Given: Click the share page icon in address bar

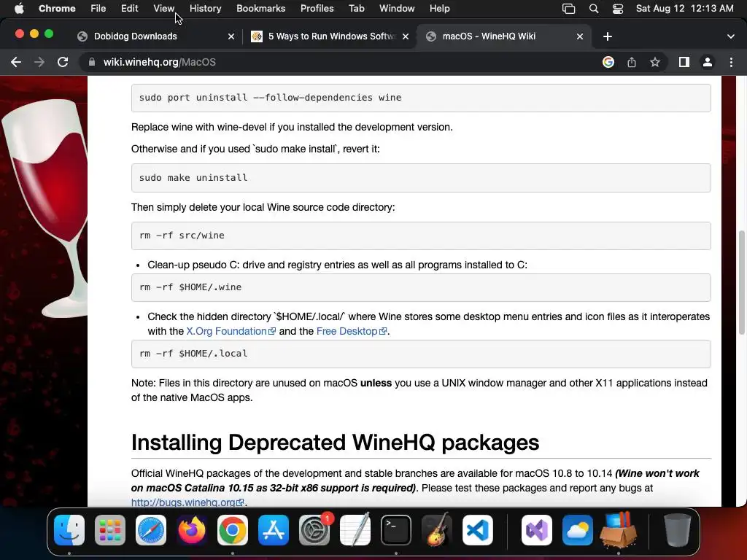Looking at the screenshot, I should point(631,62).
